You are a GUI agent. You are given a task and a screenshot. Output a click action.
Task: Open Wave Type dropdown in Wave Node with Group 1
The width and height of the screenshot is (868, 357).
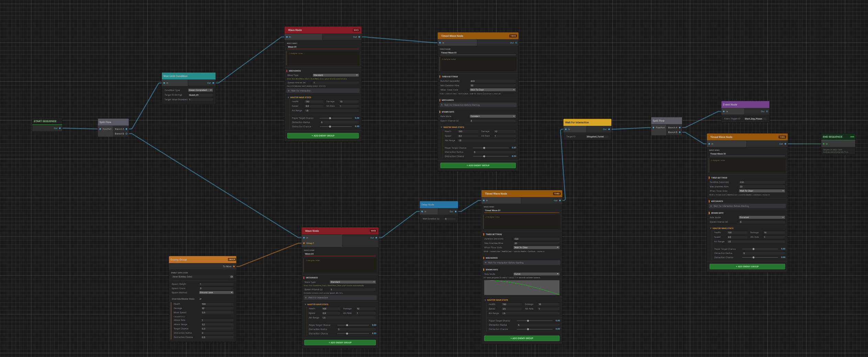click(x=353, y=282)
